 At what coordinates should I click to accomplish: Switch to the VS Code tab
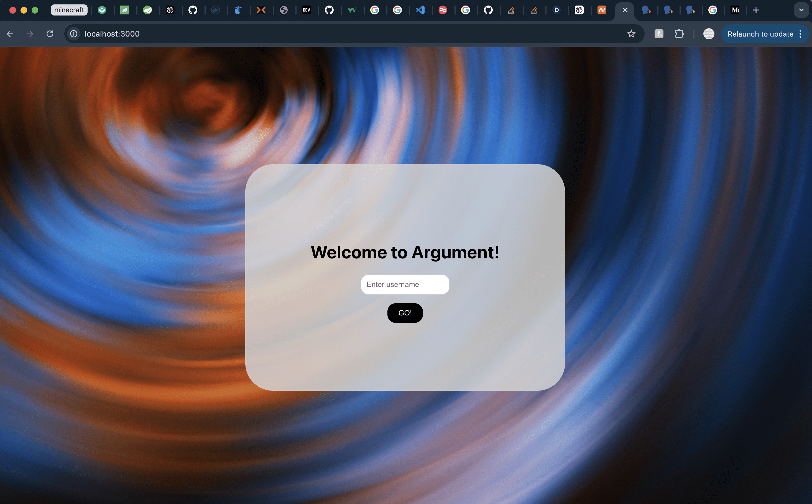click(x=420, y=10)
